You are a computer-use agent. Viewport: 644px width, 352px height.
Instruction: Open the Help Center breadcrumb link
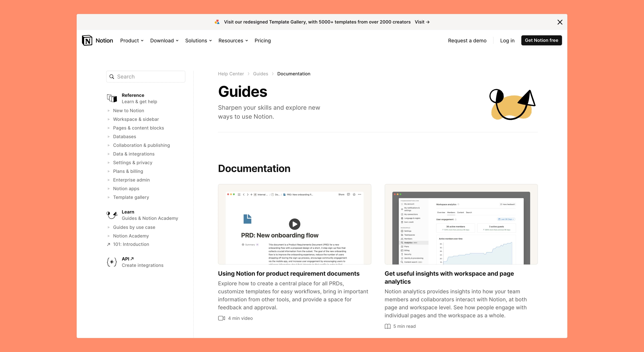tap(231, 74)
